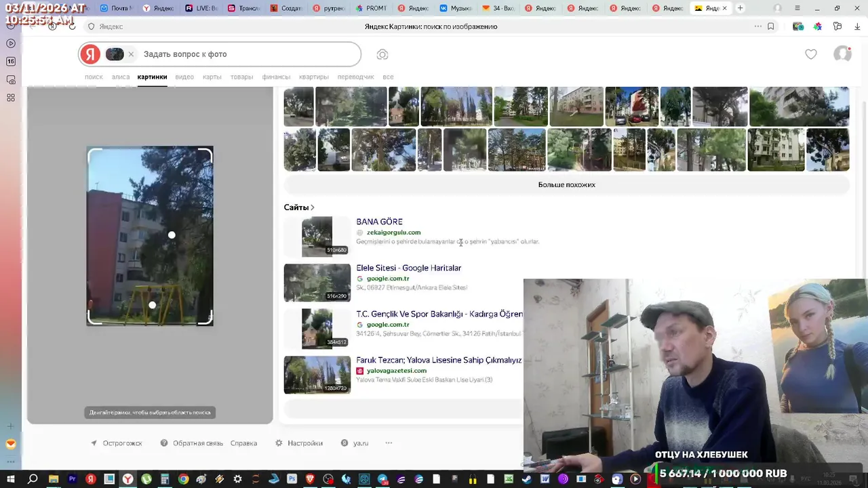Click upper crop handle dot on photo
The height and width of the screenshot is (488, 868).
click(172, 235)
